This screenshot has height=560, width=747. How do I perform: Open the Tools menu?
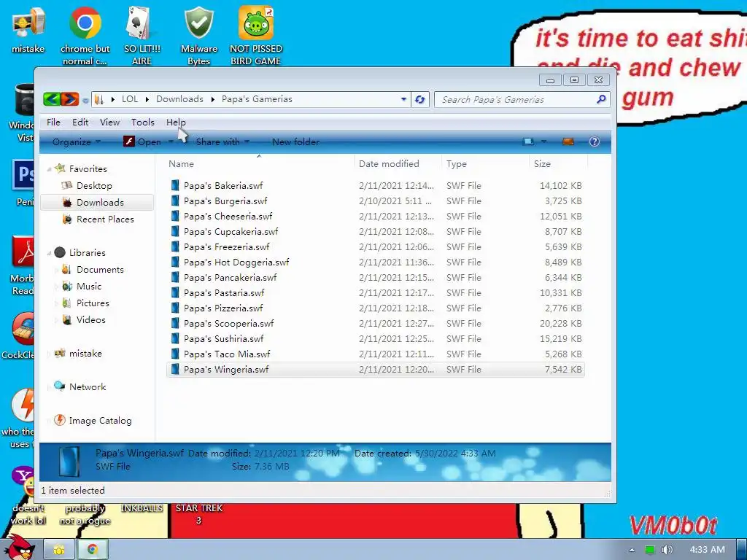click(143, 122)
